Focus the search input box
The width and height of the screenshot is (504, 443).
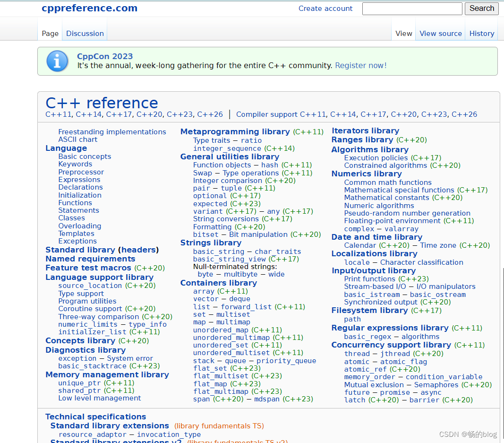pos(412,9)
